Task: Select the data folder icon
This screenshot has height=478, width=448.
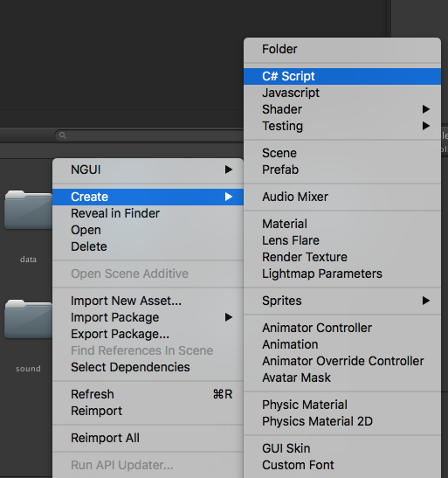Action: pos(28,210)
